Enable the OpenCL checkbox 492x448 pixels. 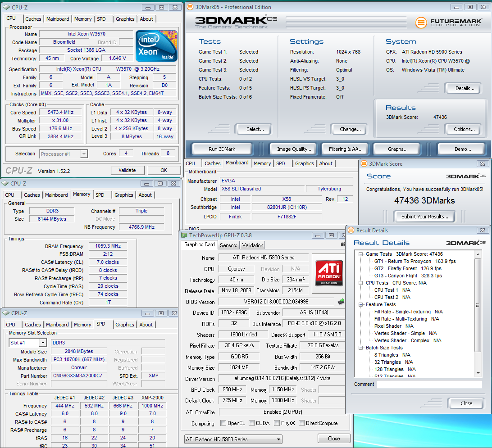tap(223, 423)
